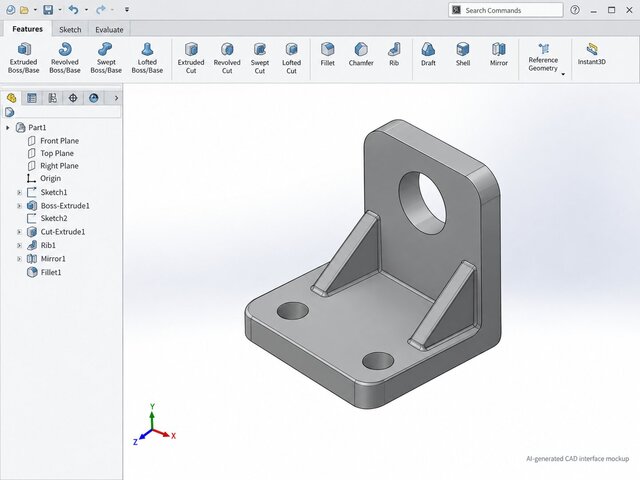
Task: Open the Undo history dropdown arrow
Action: tap(86, 10)
